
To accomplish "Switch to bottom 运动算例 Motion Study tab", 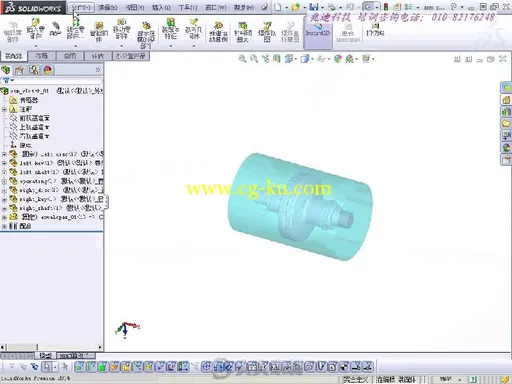I will click(76, 356).
